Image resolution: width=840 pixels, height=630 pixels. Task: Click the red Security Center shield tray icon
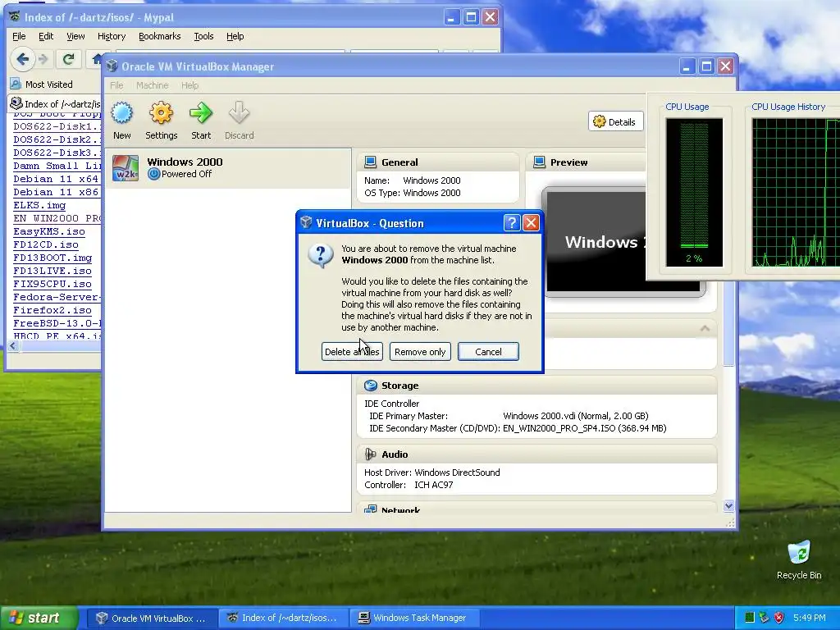point(779,618)
